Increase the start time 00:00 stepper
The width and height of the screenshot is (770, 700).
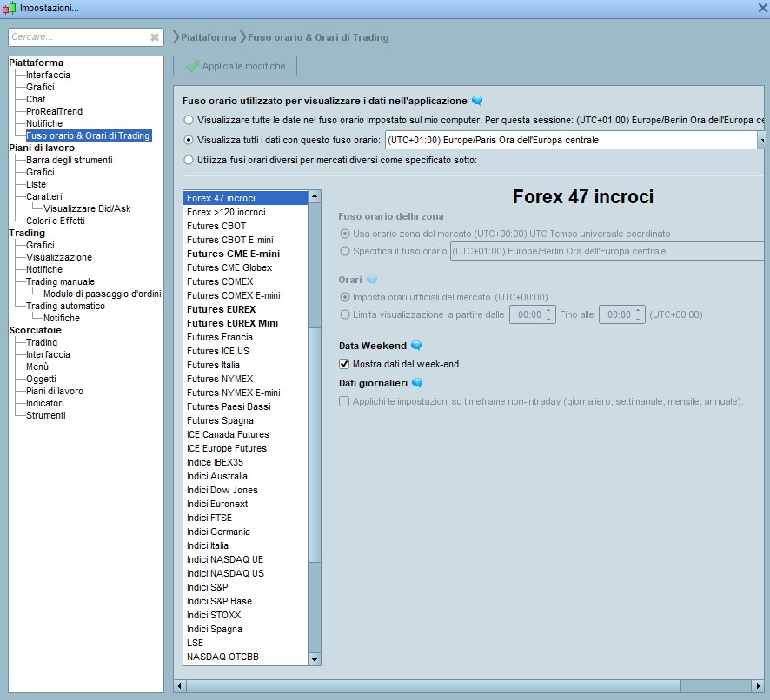point(548,310)
